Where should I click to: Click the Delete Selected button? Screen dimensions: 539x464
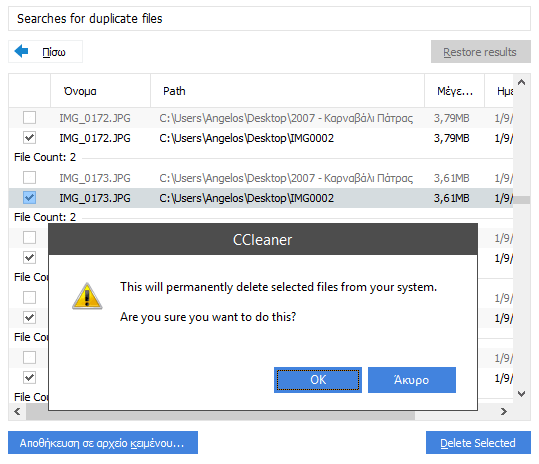point(478,443)
